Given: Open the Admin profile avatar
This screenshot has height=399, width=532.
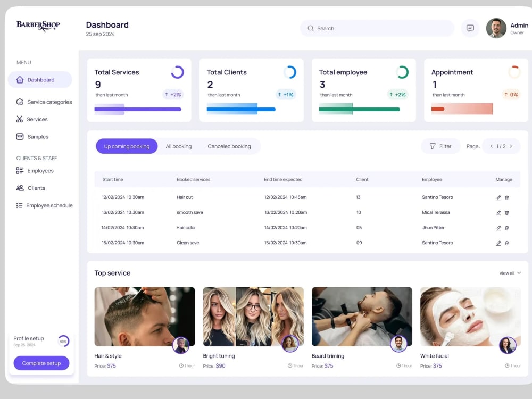Looking at the screenshot, I should (496, 28).
